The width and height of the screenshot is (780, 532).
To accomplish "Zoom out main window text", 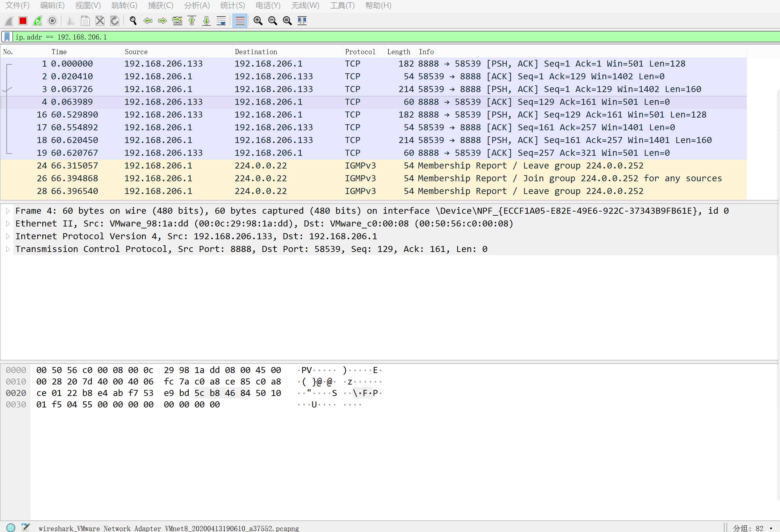I will (x=272, y=21).
